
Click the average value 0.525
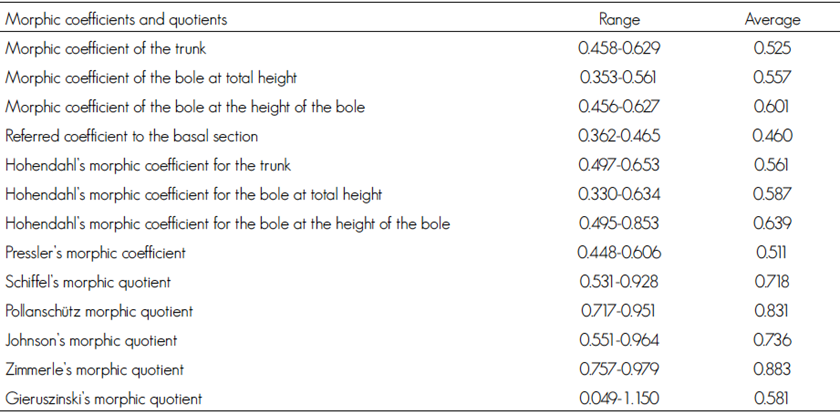point(772,48)
